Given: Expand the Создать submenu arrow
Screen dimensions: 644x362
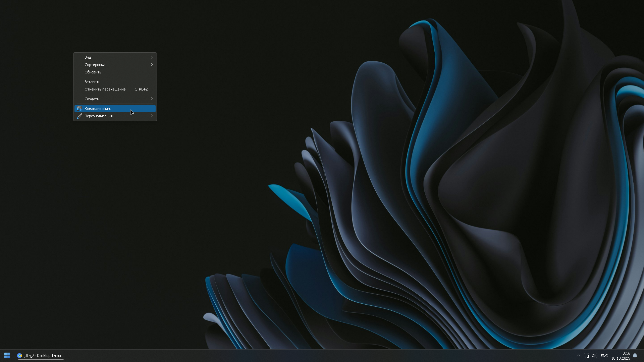Looking at the screenshot, I should 152,99.
